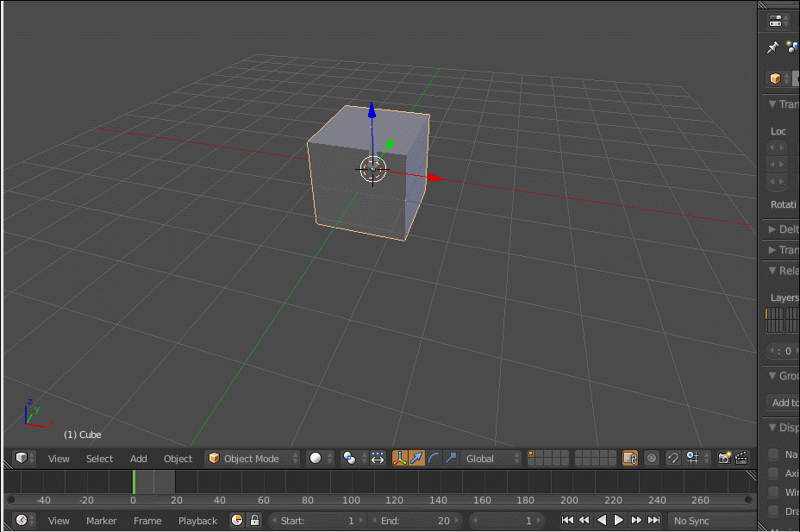Render OpenGL image of the viewport
The height and width of the screenshot is (532, 800).
[x=724, y=458]
